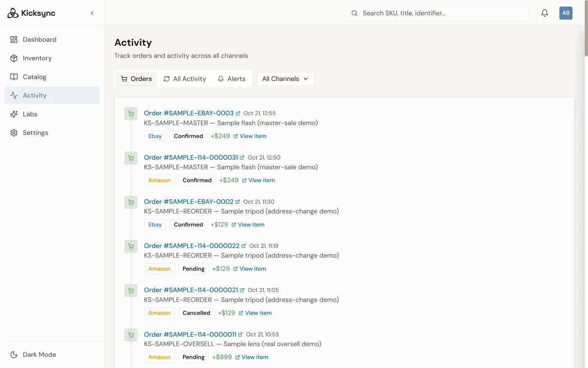Open Order #SAMPLE-EBAY-0003 link
This screenshot has width=588, height=368.
tap(192, 113)
